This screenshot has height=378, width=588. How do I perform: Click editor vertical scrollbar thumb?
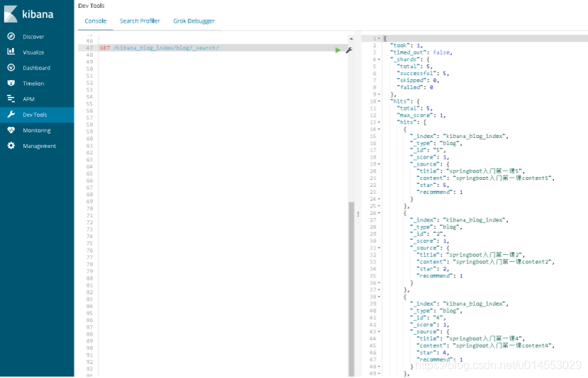[x=351, y=289]
